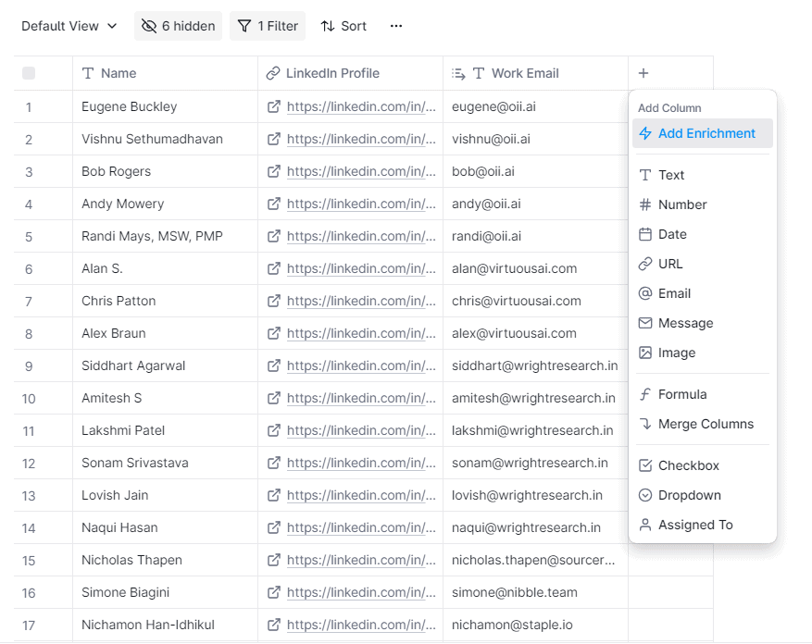Click email cell chris@virtuousai.com
The height and width of the screenshot is (644, 812).
click(517, 301)
